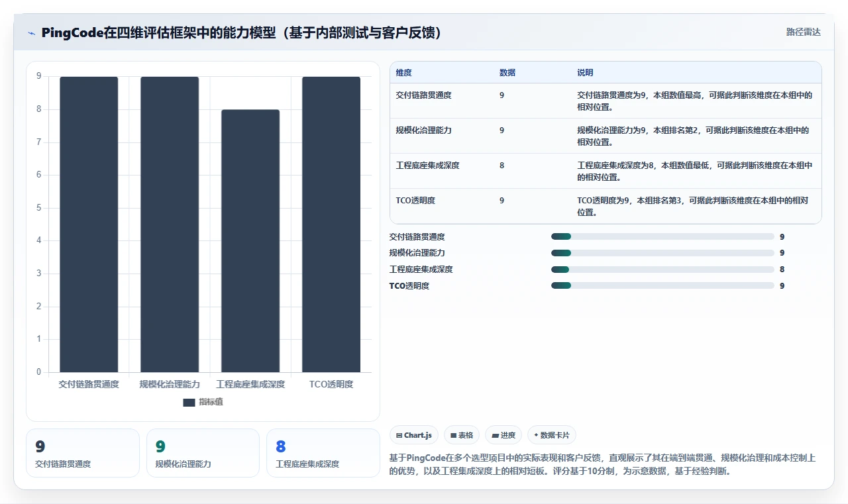Click the 规模化治理能力 data card
Viewport: 848px width, 504px height.
[203, 453]
